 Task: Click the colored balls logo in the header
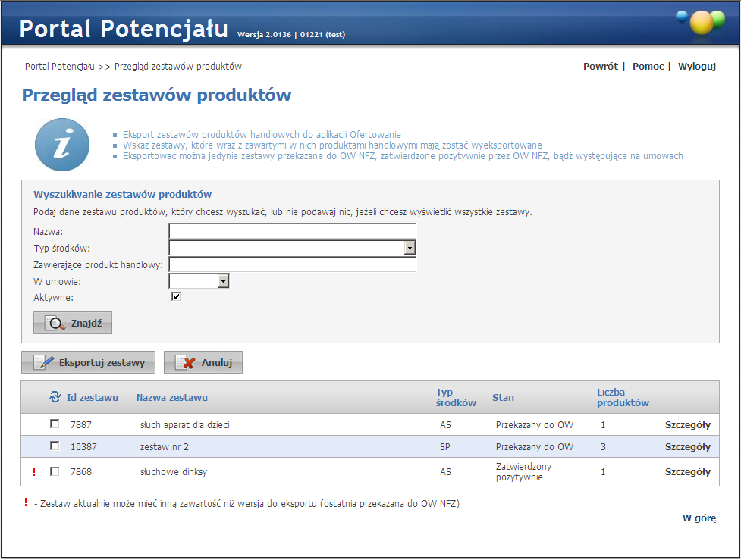pyautogui.click(x=702, y=22)
